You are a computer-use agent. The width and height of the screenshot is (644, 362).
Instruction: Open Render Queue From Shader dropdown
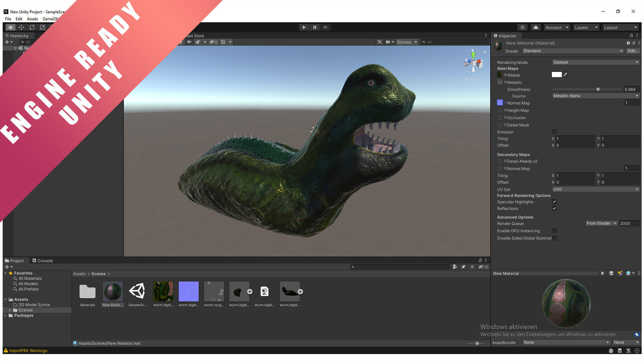(x=601, y=223)
